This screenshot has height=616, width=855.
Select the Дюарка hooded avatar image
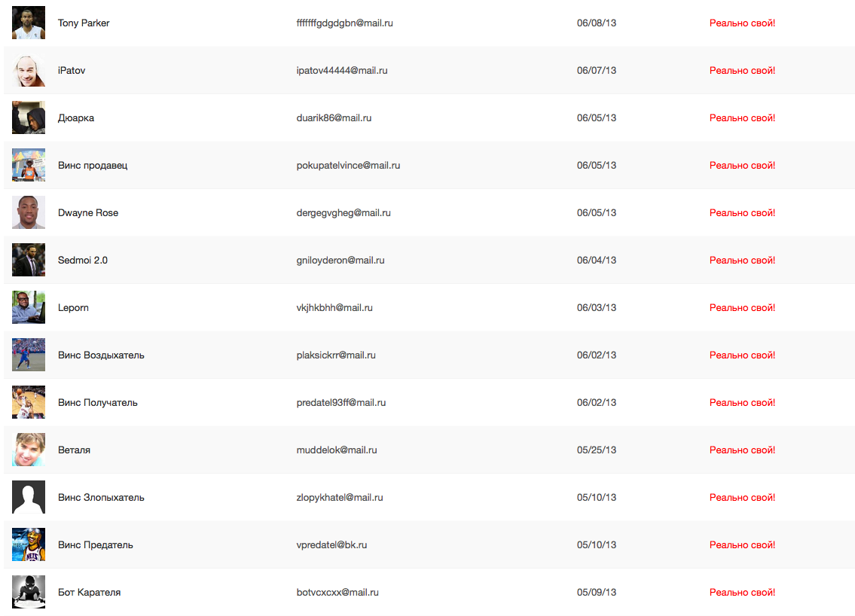[29, 117]
